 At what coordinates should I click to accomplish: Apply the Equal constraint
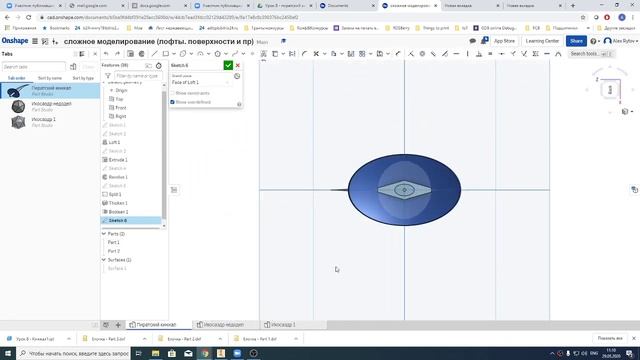pos(490,54)
